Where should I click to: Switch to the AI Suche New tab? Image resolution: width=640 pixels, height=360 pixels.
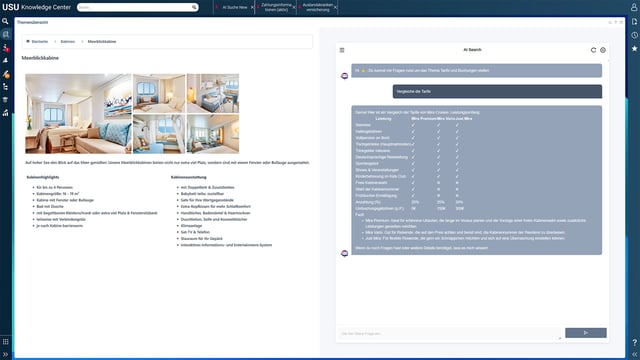(x=234, y=7)
